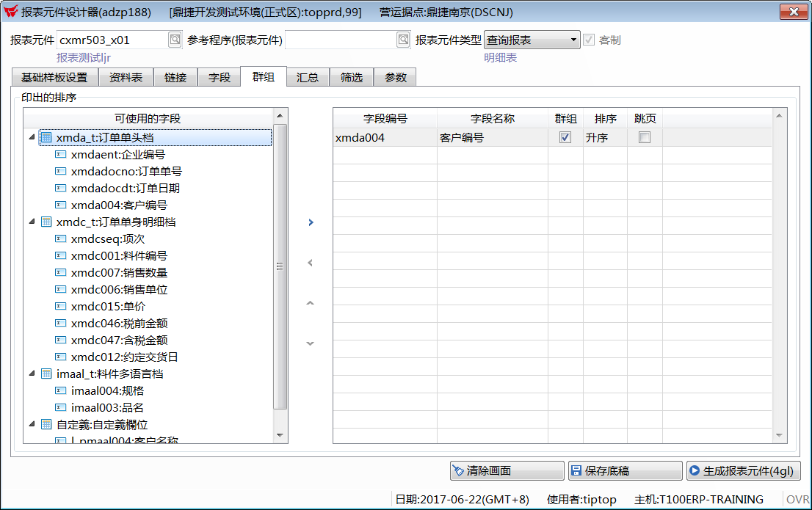812x510 pixels.
Task: Click the field icon next to xmdc047:含税金额
Action: click(x=61, y=340)
